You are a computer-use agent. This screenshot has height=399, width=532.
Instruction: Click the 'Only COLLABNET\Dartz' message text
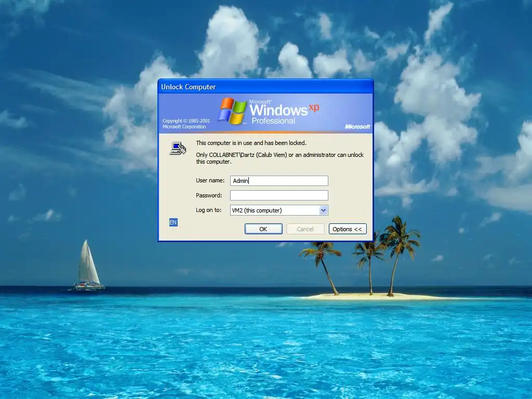pyautogui.click(x=280, y=158)
